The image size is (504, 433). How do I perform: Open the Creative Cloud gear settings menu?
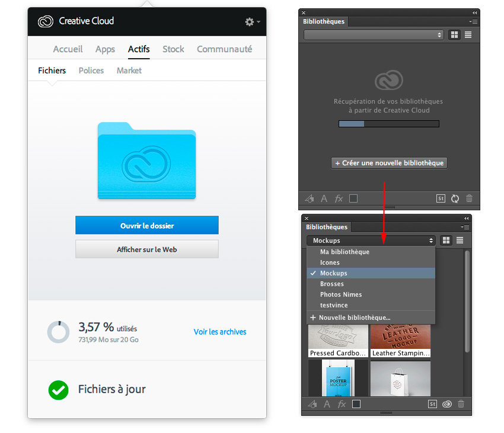coord(253,21)
